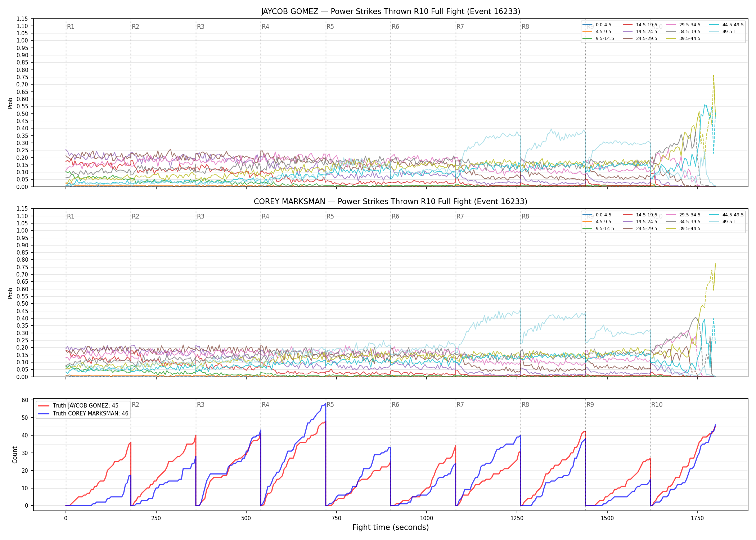Screen dimensions: 756x540
Task: Click the '0.50' tick on the Marksman chart
Action: click(x=22, y=303)
